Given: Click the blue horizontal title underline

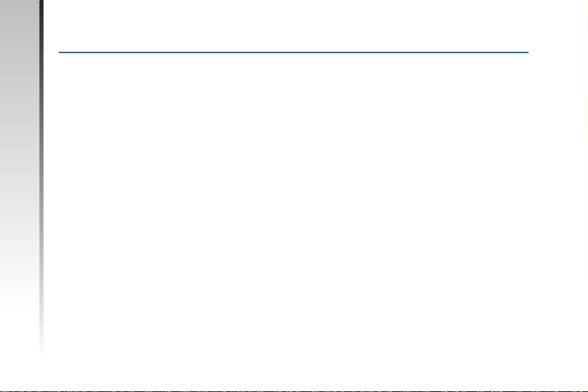Looking at the screenshot, I should [x=293, y=52].
